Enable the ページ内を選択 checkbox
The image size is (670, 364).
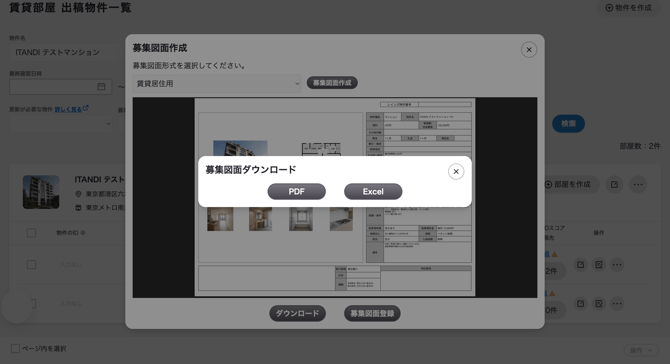15,348
